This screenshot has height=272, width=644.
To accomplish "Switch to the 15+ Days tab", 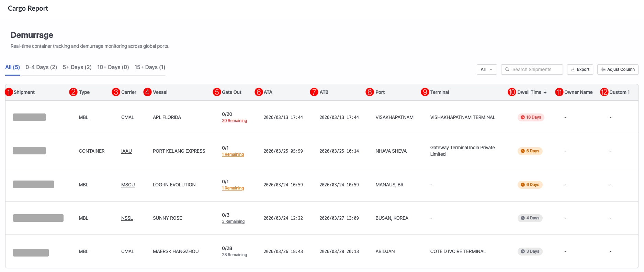I will (150, 67).
